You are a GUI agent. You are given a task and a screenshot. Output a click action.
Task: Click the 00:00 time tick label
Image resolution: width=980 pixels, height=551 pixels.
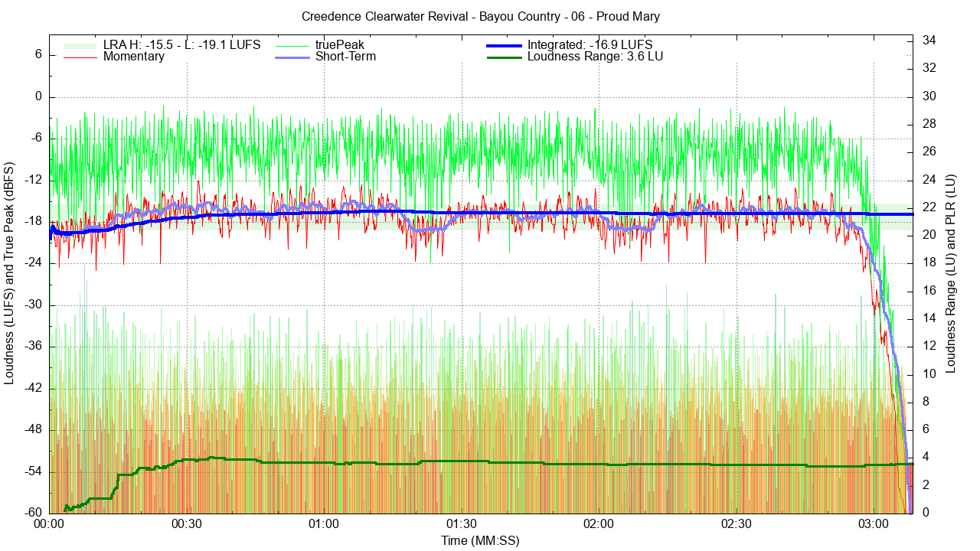[x=49, y=524]
